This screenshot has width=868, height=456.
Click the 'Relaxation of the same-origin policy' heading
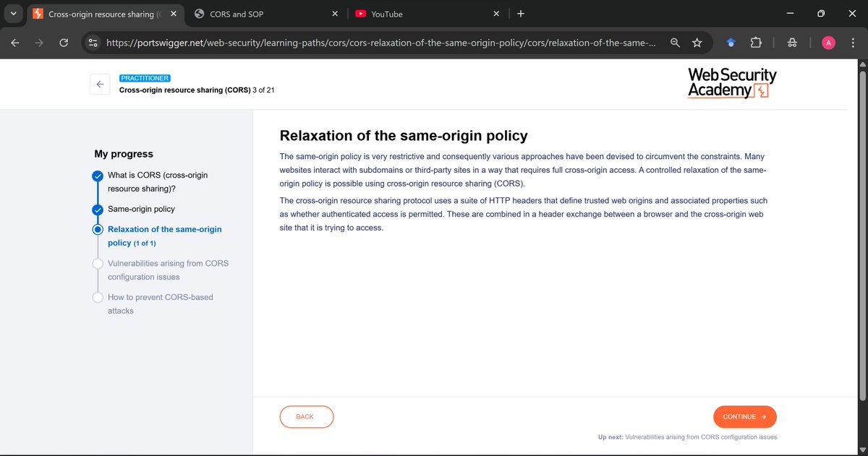pos(404,136)
